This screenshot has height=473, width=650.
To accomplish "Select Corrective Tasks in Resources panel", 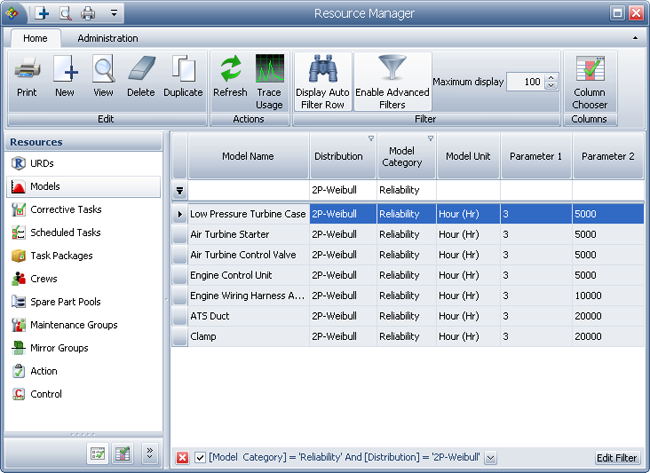I will [x=65, y=210].
